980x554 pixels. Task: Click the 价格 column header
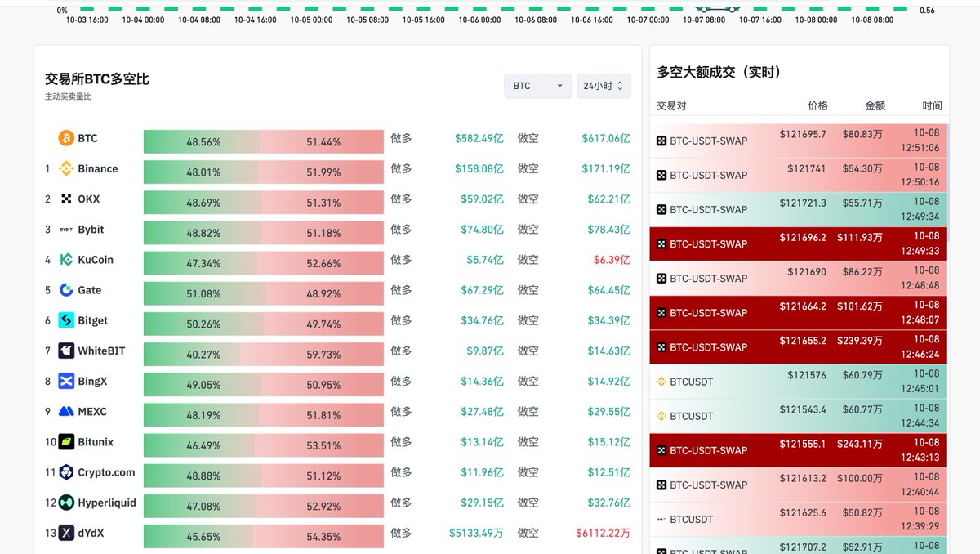pyautogui.click(x=817, y=105)
